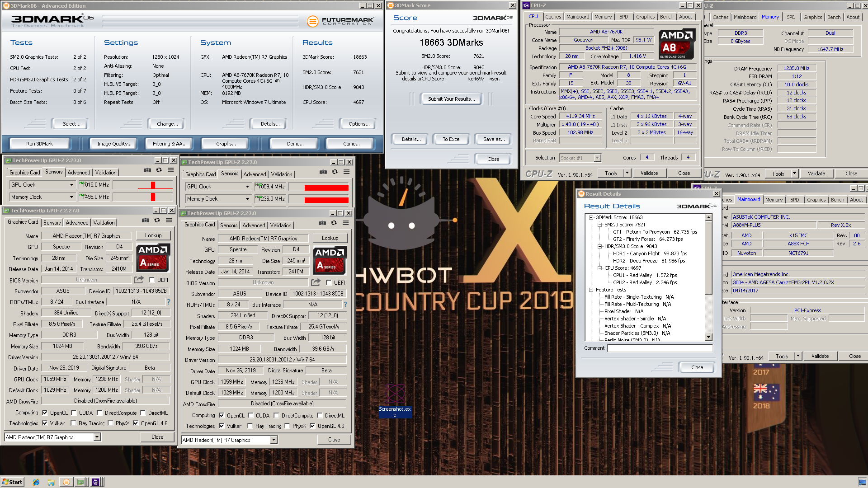Open Memory Clock dropdown beside 1236.0 MHz
The width and height of the screenshot is (868, 488).
coord(247,199)
